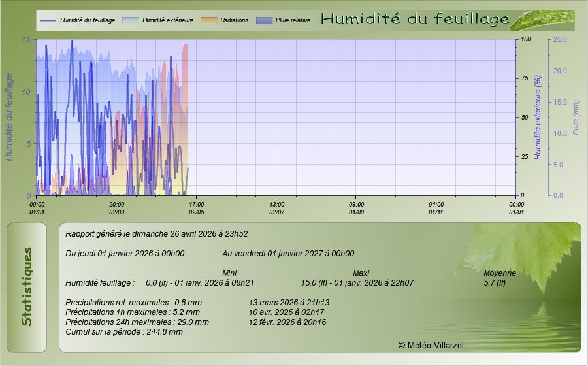588x366 pixels.
Task: Click the Rapport généré date line
Action: click(157, 233)
